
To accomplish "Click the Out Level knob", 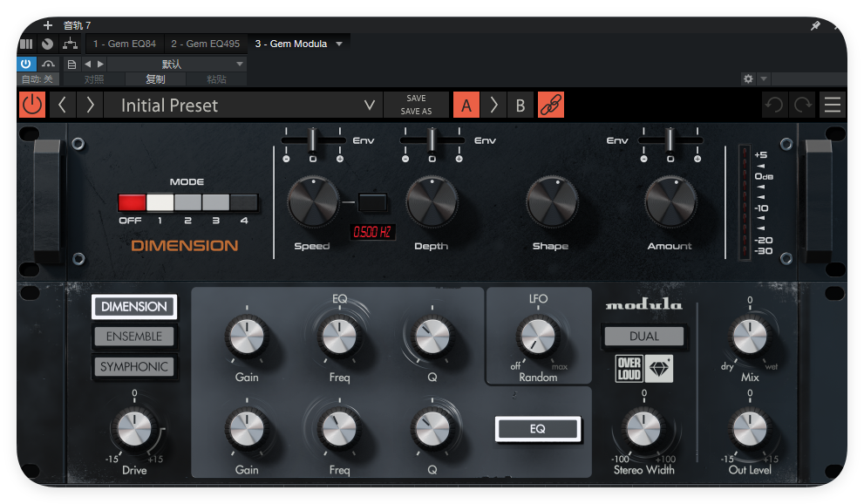I will click(750, 429).
